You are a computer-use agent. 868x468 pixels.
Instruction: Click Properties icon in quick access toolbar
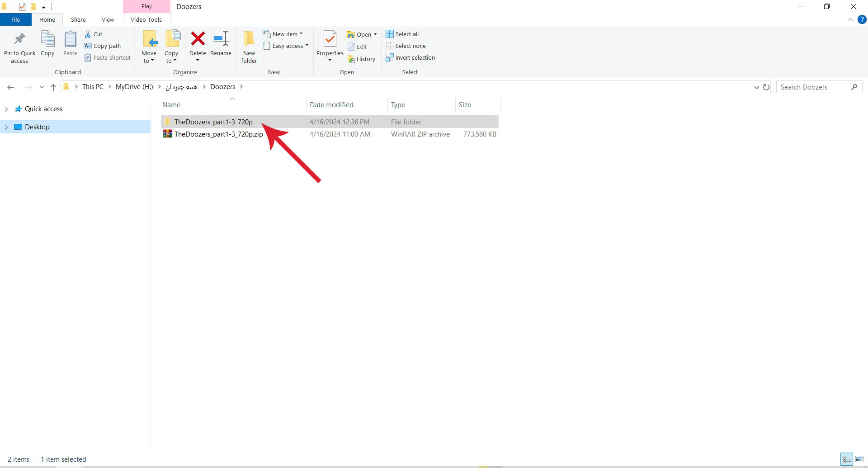[x=22, y=6]
